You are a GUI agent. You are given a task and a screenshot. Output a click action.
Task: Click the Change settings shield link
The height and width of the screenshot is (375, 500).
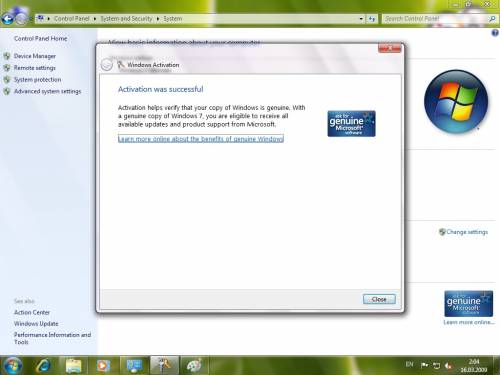[x=464, y=232]
